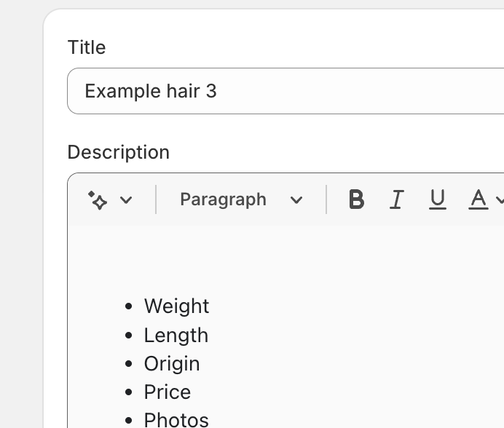Click the color bar under the A
This screenshot has height=428, width=504.
(478, 210)
